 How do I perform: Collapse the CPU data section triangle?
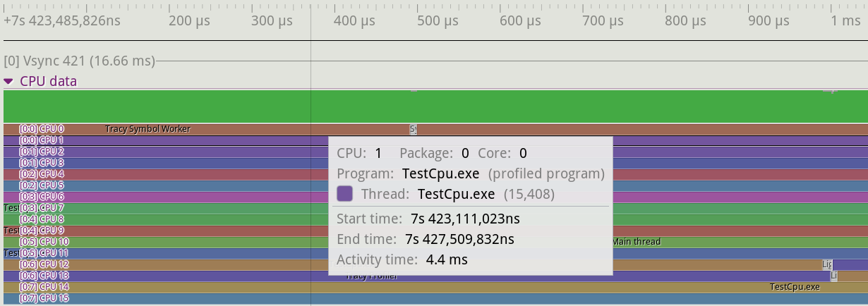tap(8, 81)
